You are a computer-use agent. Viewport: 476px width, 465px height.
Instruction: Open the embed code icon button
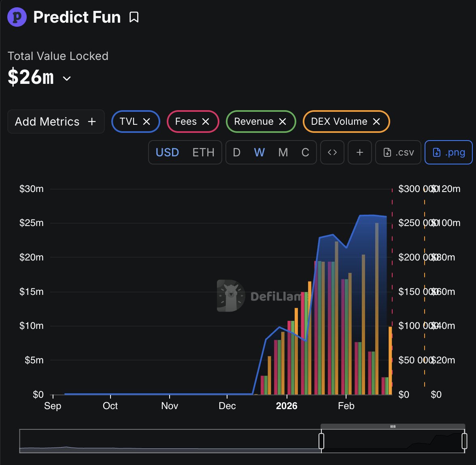coord(332,152)
